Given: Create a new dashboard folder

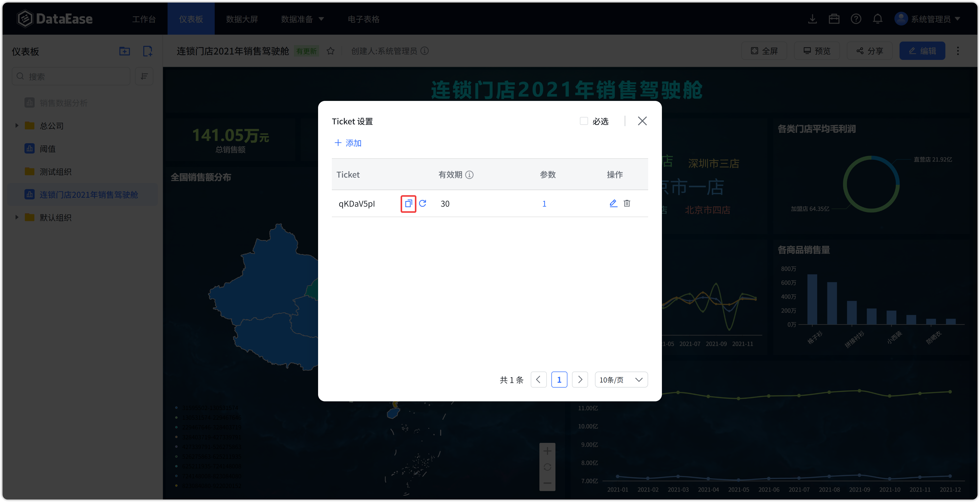Looking at the screenshot, I should pos(124,51).
